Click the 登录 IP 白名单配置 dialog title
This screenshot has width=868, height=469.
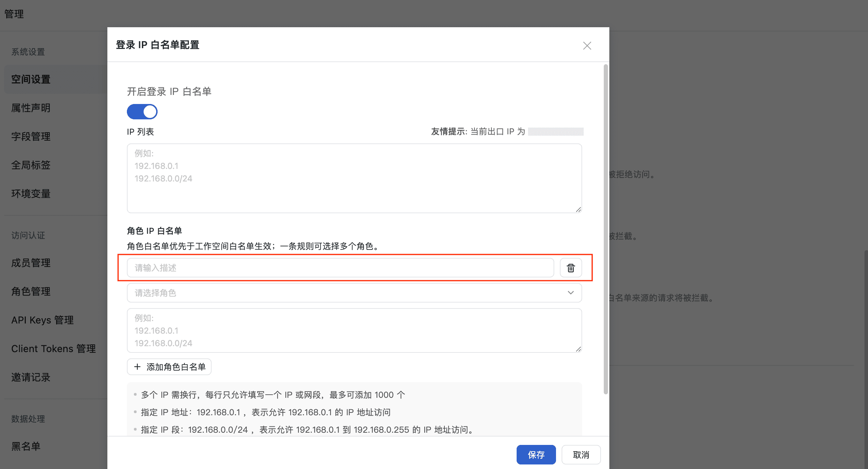pos(158,45)
